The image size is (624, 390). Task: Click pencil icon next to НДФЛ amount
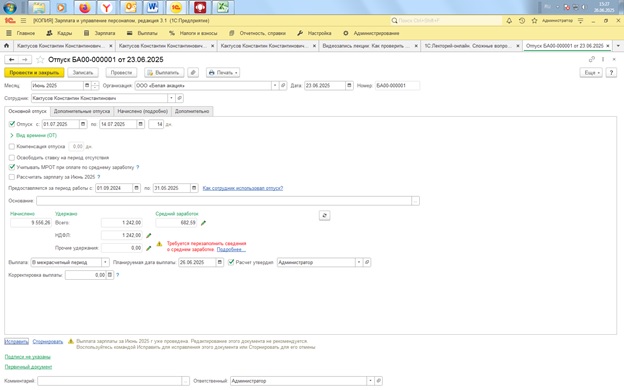point(149,236)
